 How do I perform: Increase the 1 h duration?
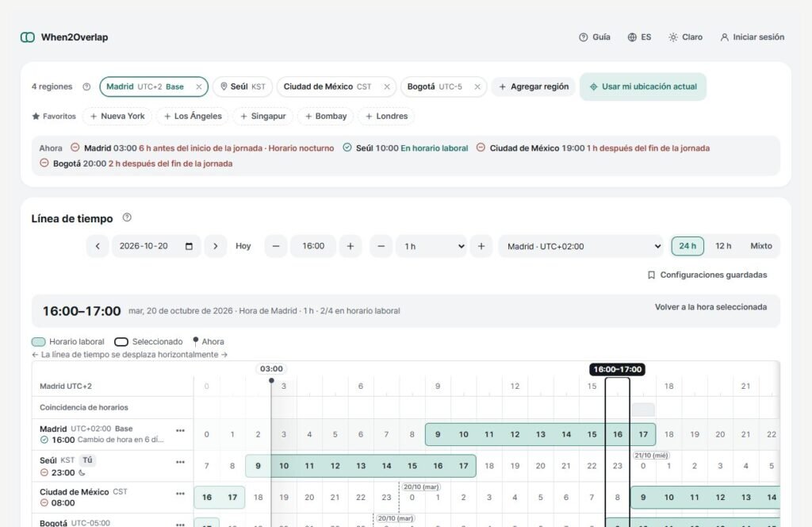(481, 246)
